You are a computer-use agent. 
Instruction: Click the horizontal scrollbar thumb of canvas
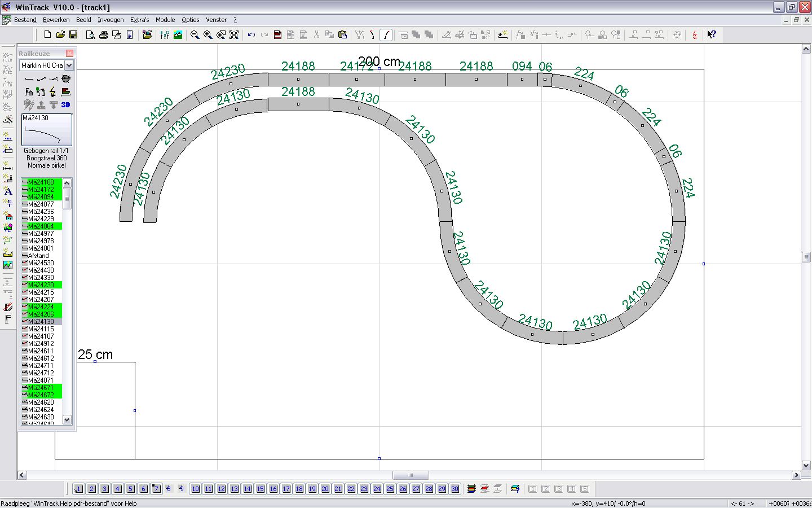[x=411, y=475]
